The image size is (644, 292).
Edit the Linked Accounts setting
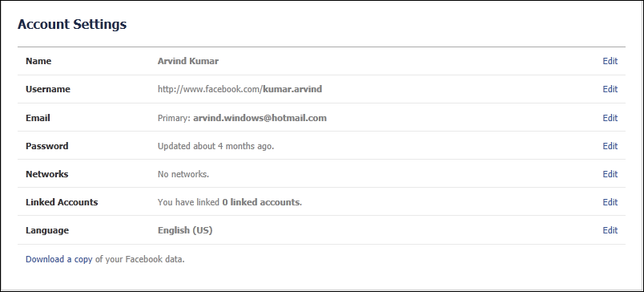(610, 202)
